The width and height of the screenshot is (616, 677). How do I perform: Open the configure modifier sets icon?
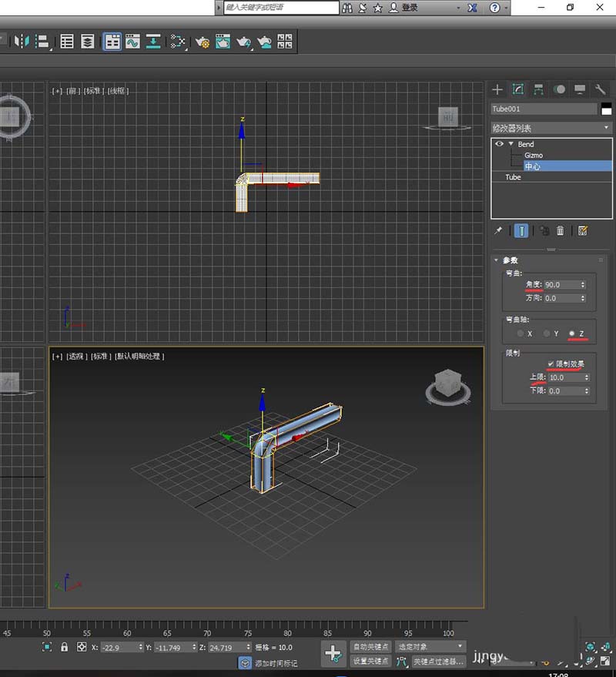pyautogui.click(x=583, y=230)
